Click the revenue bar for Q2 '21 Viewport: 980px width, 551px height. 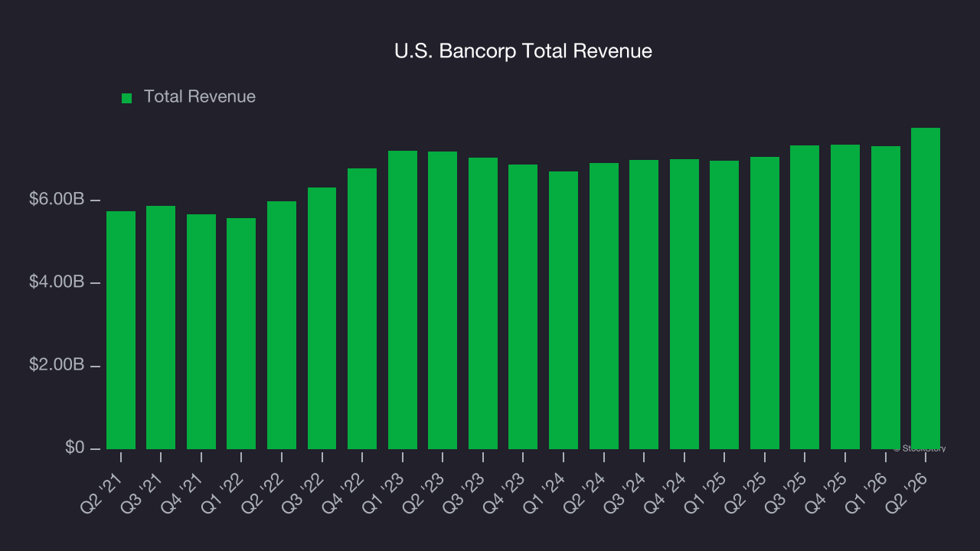(x=121, y=330)
